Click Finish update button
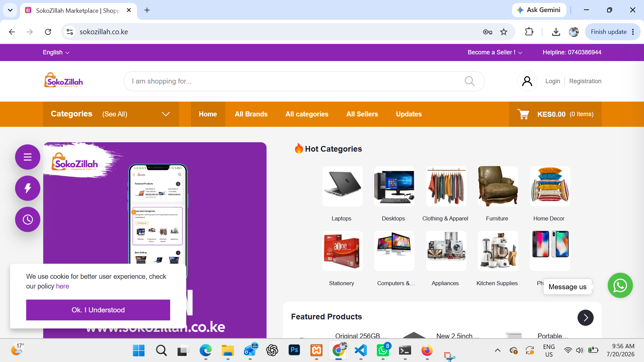Screen dimensions: 644x362 608,32
